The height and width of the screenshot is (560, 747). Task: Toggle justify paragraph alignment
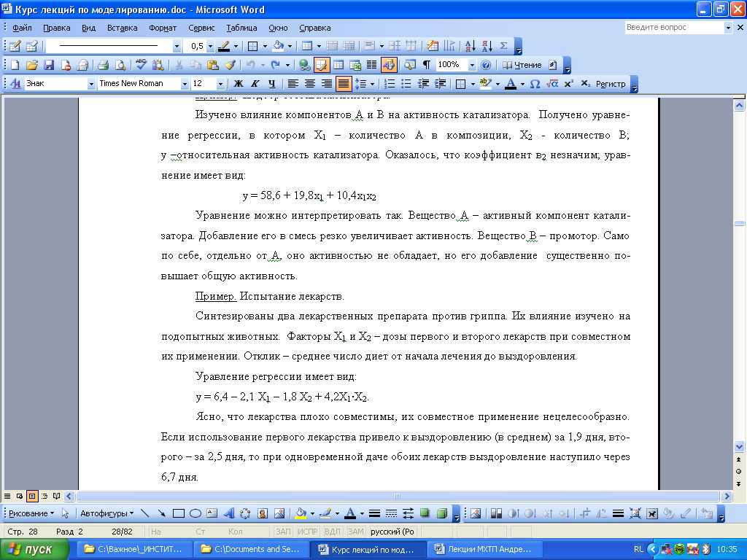point(343,84)
